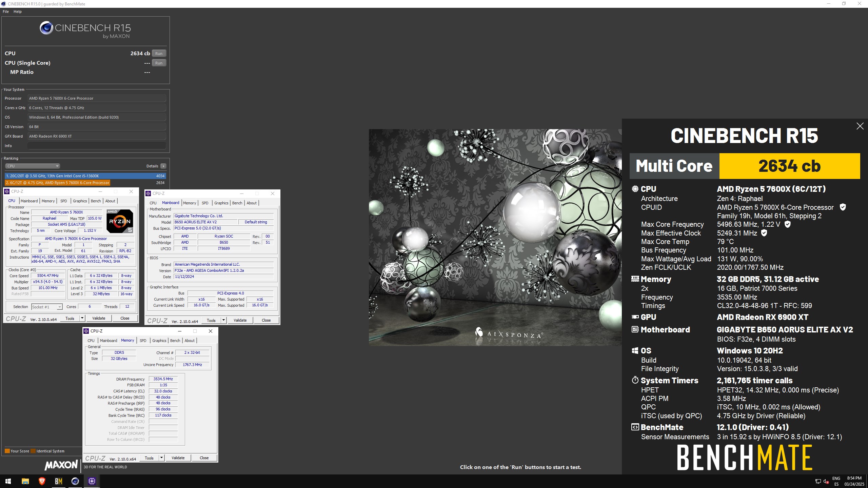
Task: Click Close button in CPU-Z CPU window
Action: pyautogui.click(x=125, y=318)
